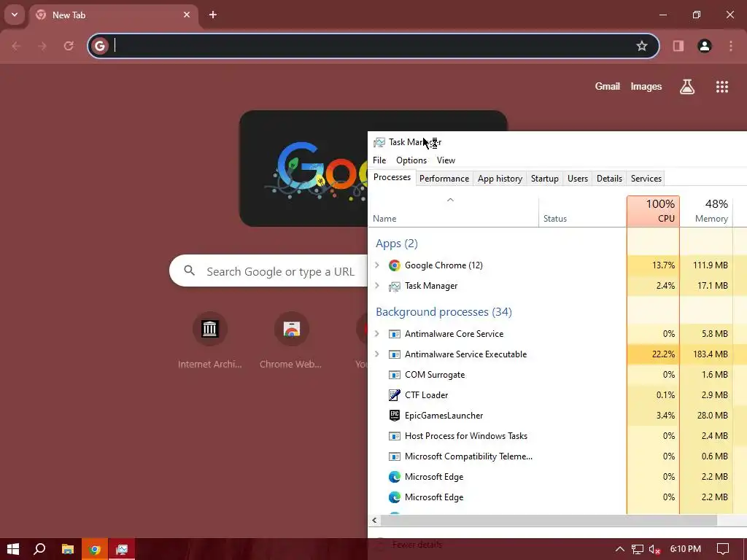Viewport: 747px width, 560px height.
Task: Click the Background processes (34) heading
Action: pyautogui.click(x=444, y=312)
